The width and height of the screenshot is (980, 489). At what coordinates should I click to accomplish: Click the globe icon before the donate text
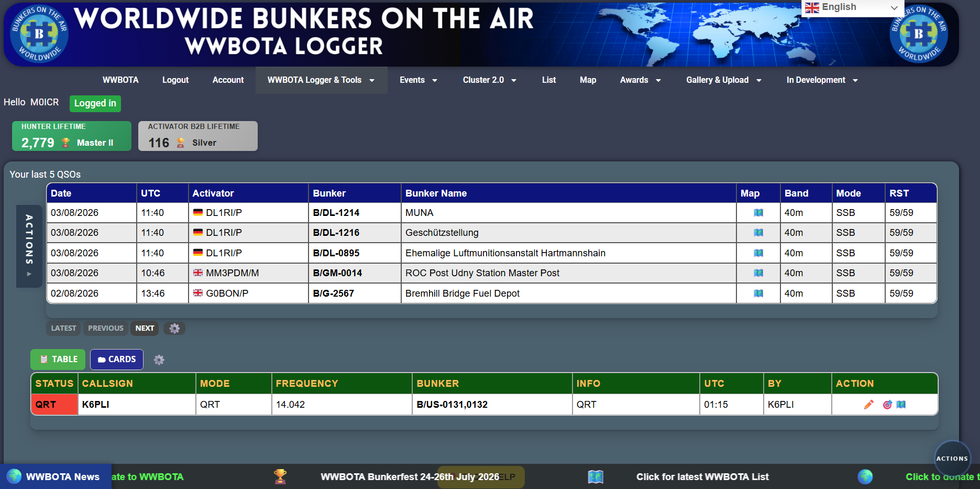point(865,476)
